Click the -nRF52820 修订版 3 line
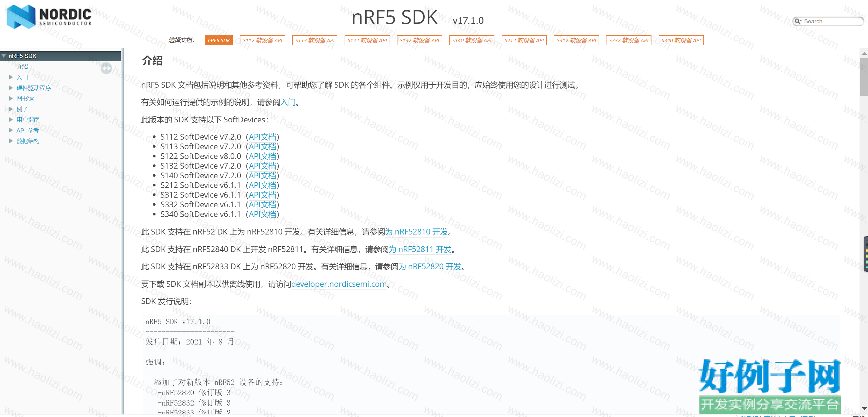The width and height of the screenshot is (868, 417). [x=194, y=393]
